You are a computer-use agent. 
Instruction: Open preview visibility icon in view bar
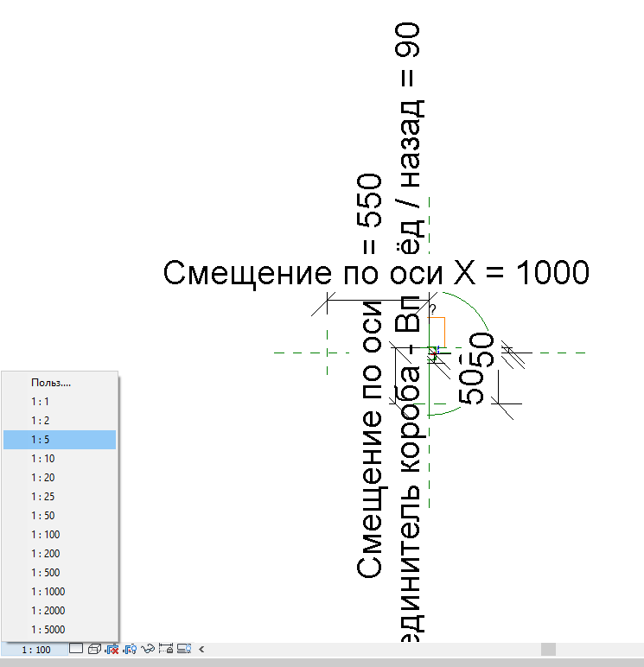click(184, 649)
